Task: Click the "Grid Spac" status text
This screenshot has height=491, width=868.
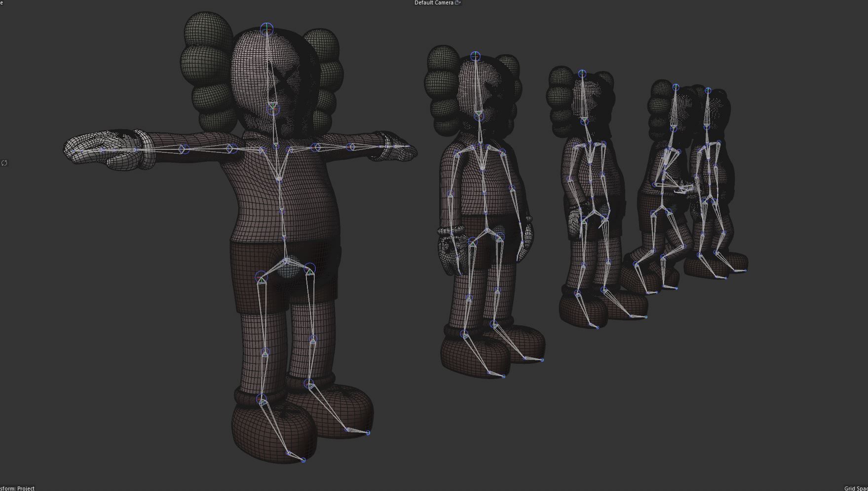Action: pyautogui.click(x=856, y=488)
